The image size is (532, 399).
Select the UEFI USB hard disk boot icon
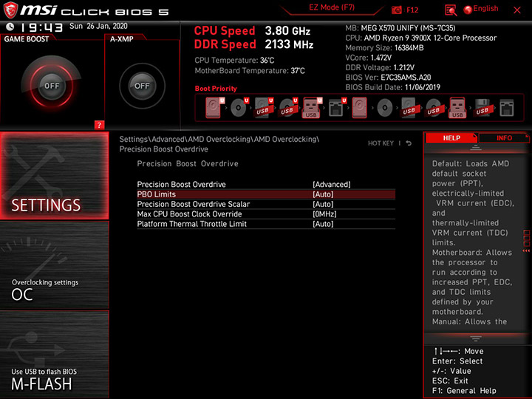264,108
